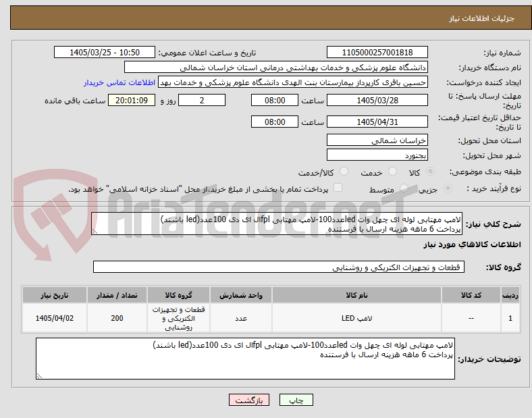This screenshot has height=418, width=532.
Task: Click the اطلاعات کالاهای مورد نیاز section heading
Action: coord(472,244)
